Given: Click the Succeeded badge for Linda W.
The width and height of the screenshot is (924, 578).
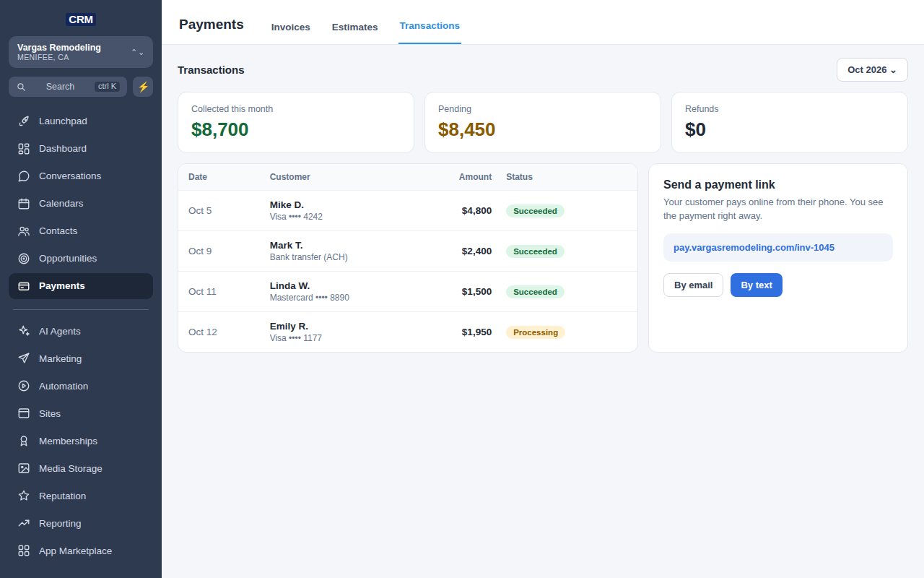Looking at the screenshot, I should [535, 292].
